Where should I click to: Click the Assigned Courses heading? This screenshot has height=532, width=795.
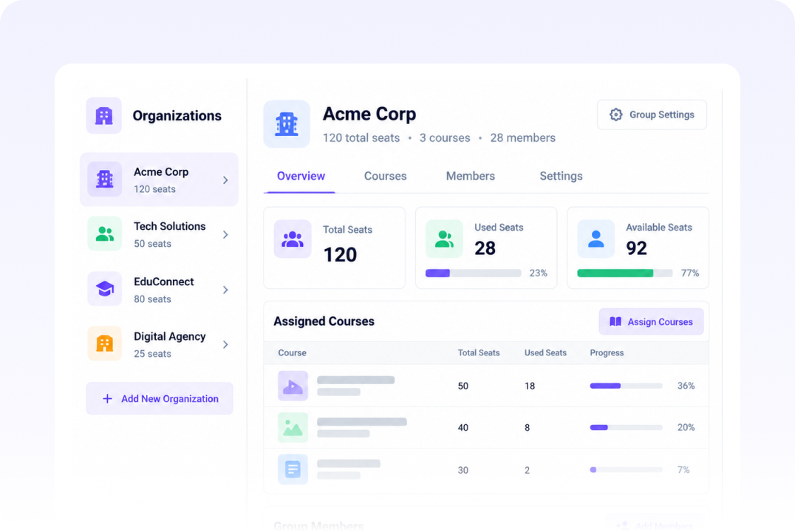point(324,321)
